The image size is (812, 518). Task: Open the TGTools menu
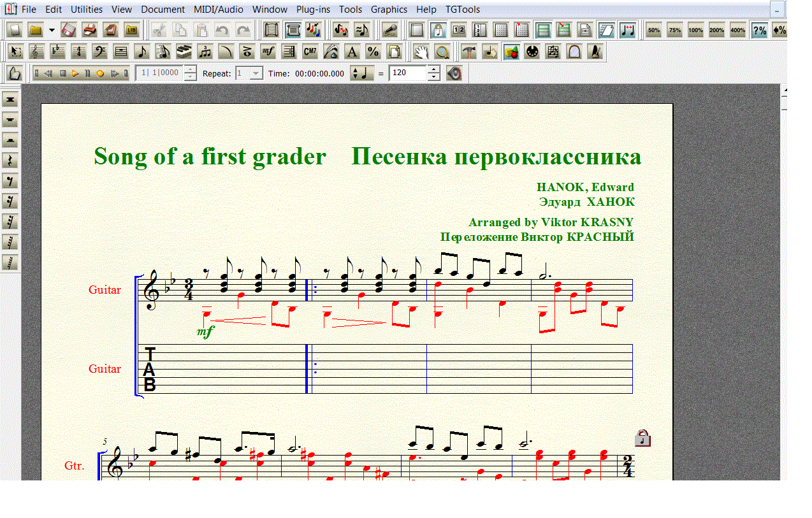463,10
